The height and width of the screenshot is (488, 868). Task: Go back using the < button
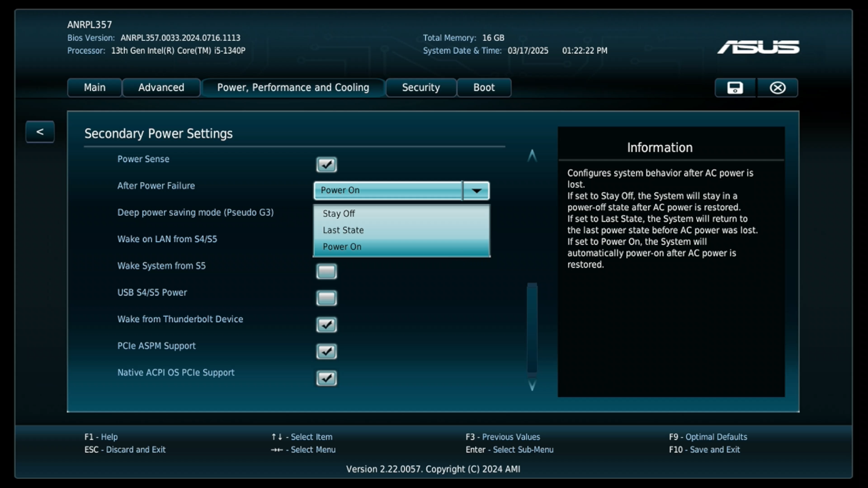[x=40, y=132]
